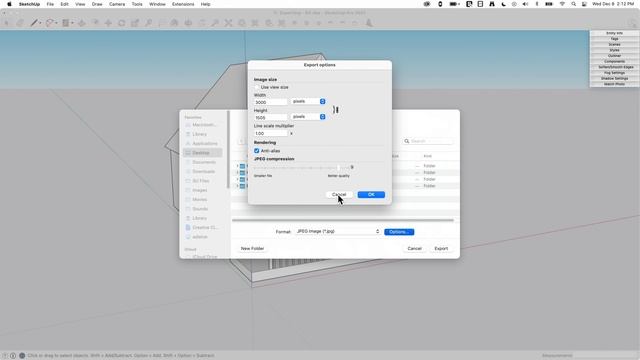Open the Camera menu

click(117, 4)
